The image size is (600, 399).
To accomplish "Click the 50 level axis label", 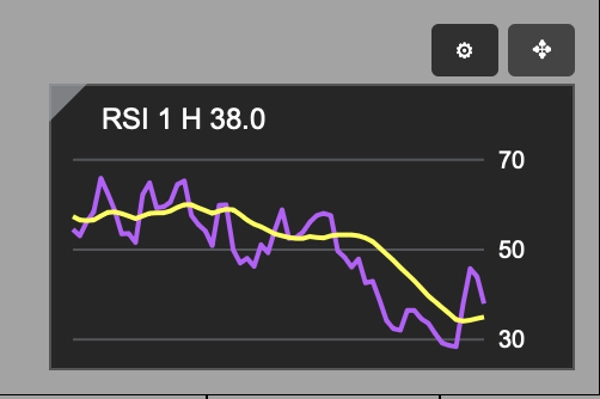I will point(511,250).
